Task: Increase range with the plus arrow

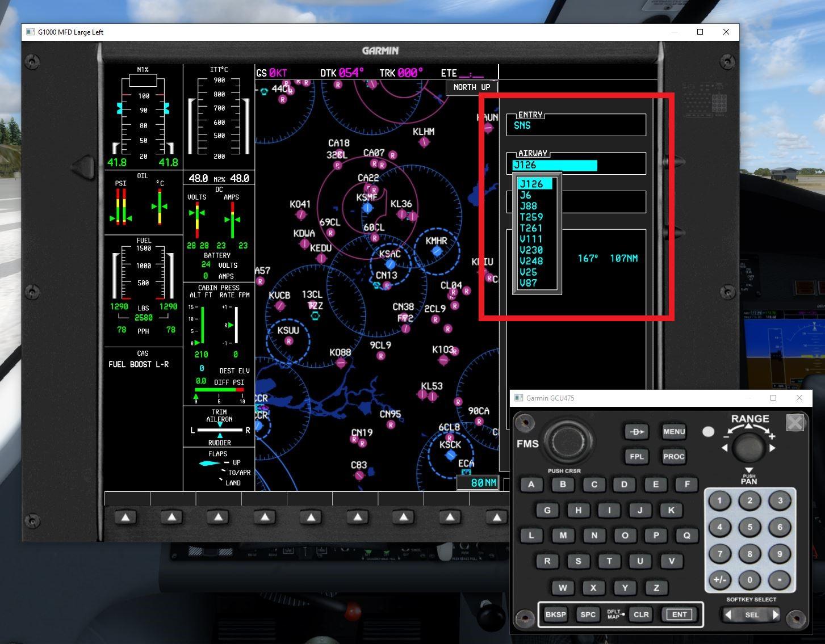Action: 772,436
